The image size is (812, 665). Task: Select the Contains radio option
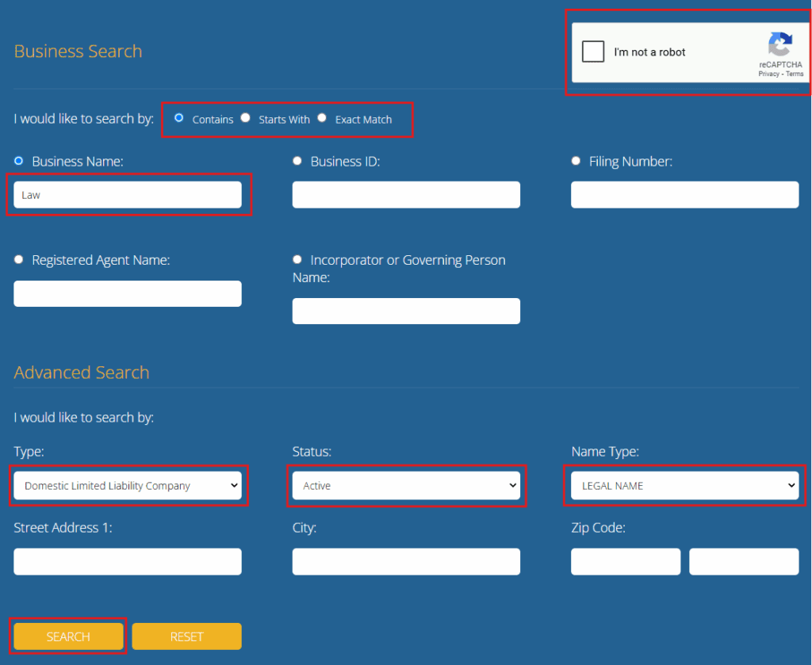pyautogui.click(x=178, y=118)
